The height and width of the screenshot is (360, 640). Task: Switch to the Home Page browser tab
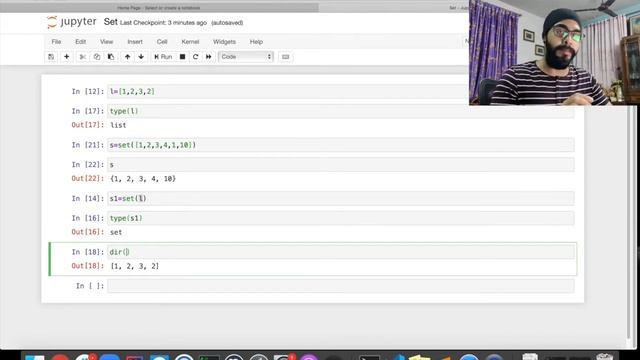coord(158,8)
